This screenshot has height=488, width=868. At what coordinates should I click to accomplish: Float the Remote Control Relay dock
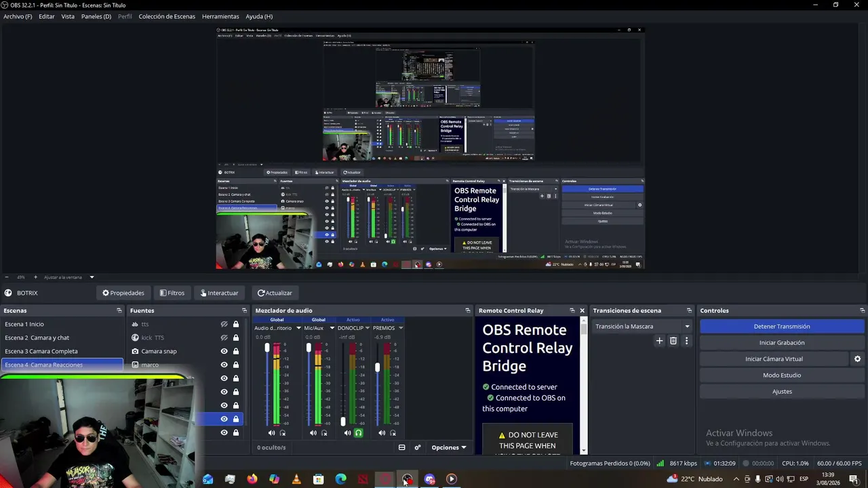[x=572, y=310]
